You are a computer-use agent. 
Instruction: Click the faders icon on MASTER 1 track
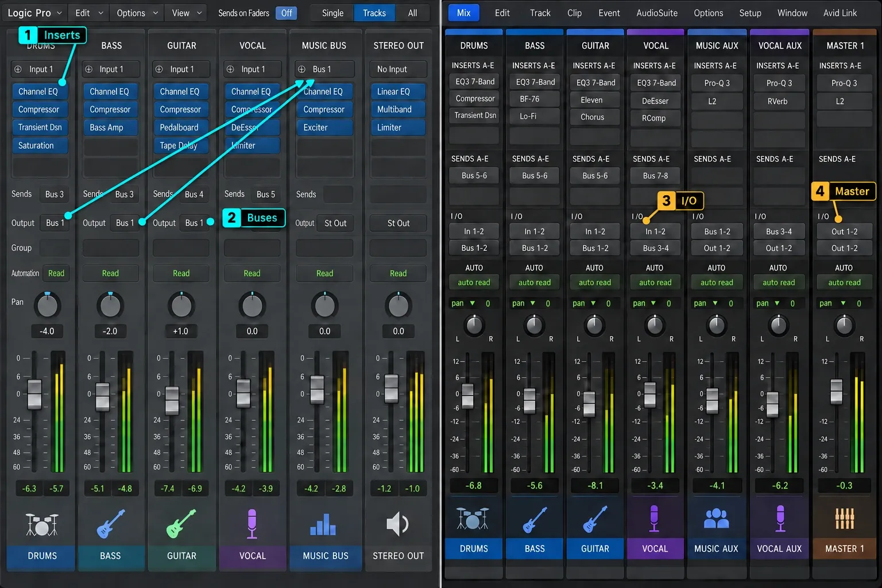tap(844, 519)
